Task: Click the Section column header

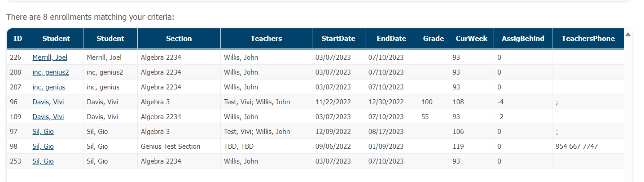Action: point(179,39)
